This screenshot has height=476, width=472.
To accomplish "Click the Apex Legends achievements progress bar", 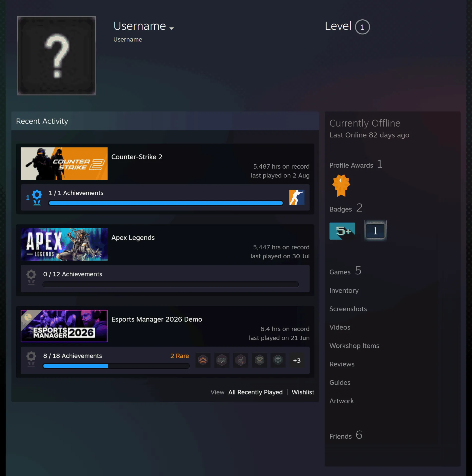I will coord(171,284).
